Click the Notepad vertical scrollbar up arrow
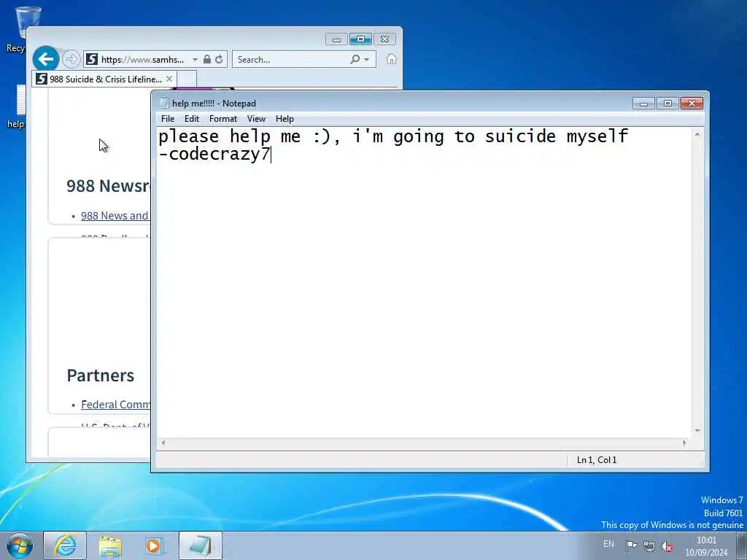747x560 pixels. tap(697, 135)
